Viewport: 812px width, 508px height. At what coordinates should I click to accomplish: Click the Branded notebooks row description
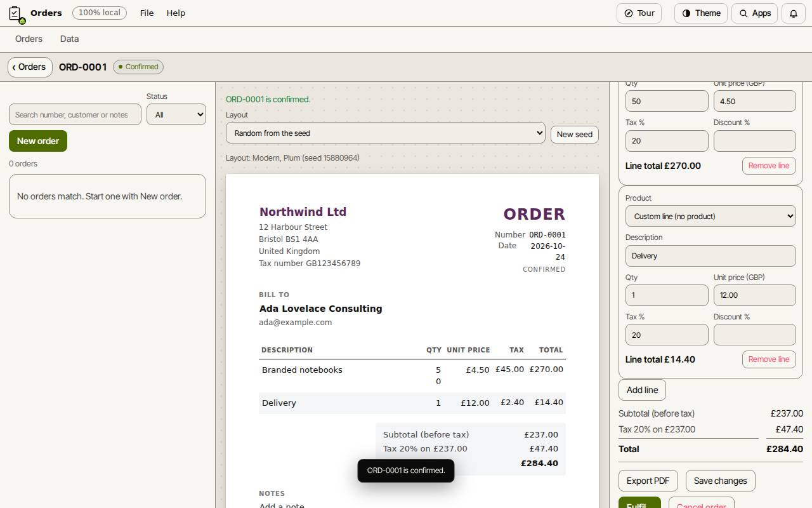(x=302, y=370)
